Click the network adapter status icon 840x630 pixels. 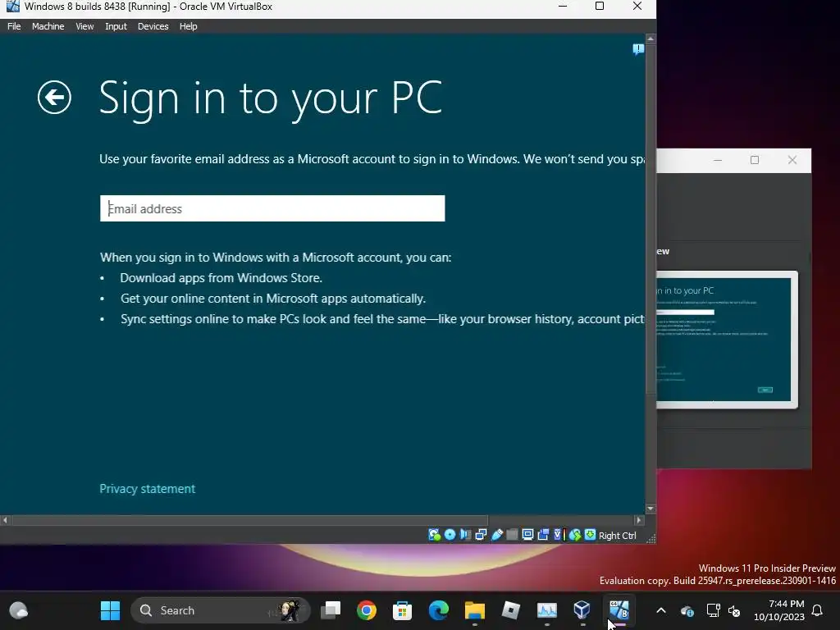pyautogui.click(x=481, y=535)
